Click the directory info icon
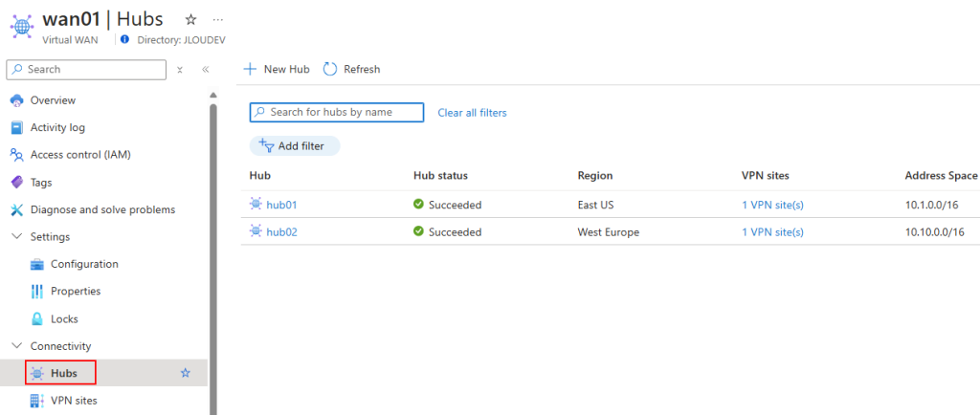980x415 pixels. [125, 39]
